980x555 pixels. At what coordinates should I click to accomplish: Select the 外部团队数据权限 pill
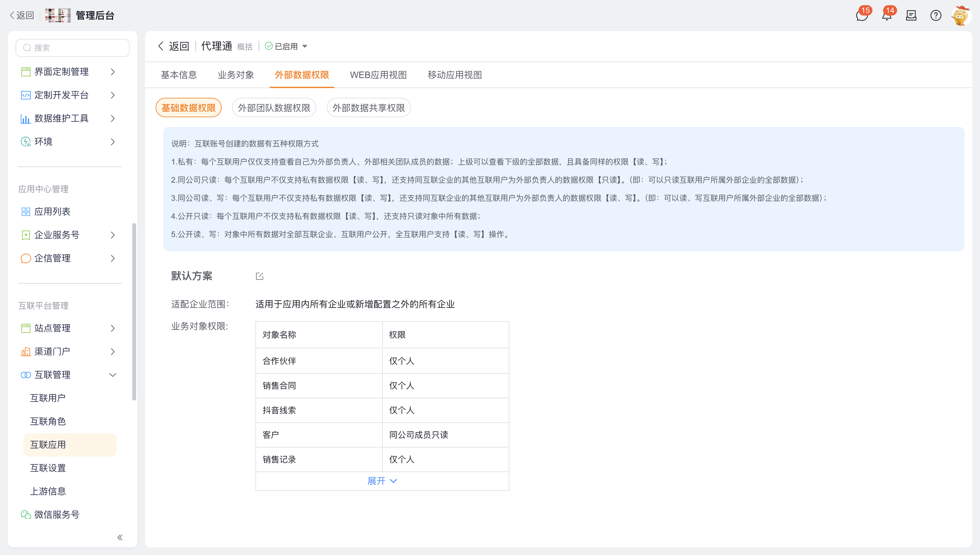(x=274, y=108)
